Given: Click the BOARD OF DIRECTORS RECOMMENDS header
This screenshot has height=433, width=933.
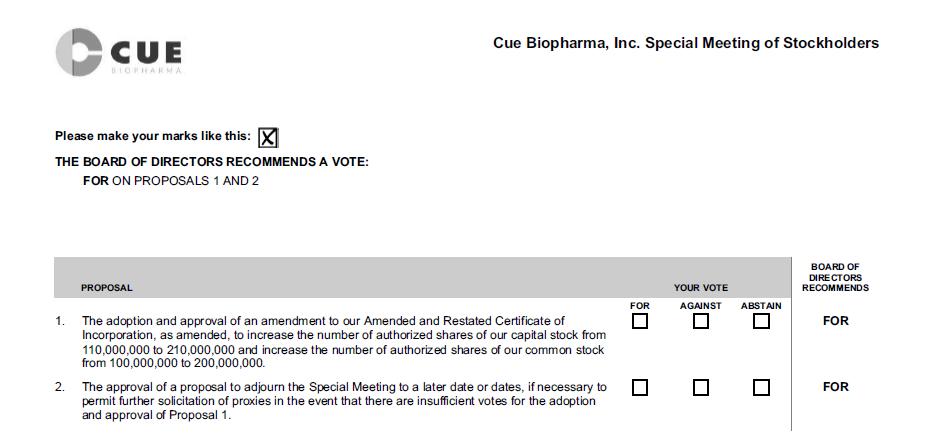Looking at the screenshot, I should pyautogui.click(x=835, y=277).
